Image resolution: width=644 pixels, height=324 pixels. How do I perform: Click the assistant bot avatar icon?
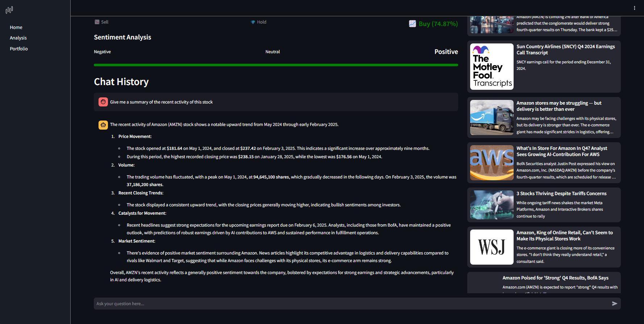click(x=103, y=125)
